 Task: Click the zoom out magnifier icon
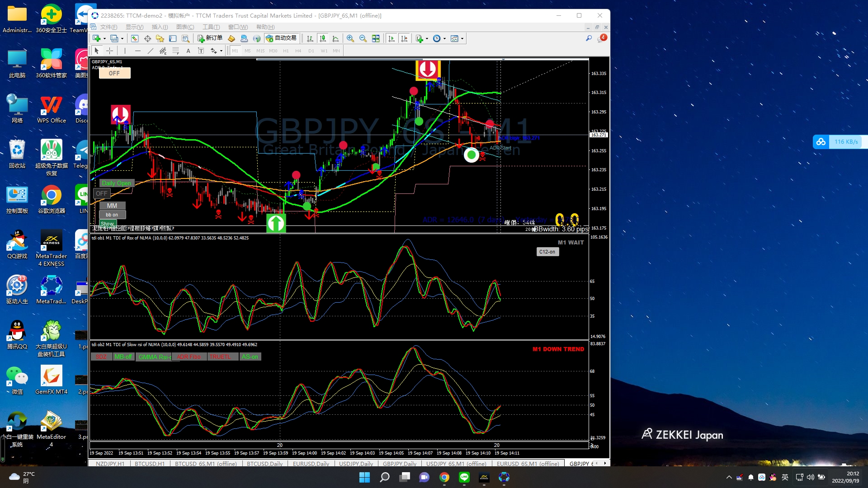point(363,38)
